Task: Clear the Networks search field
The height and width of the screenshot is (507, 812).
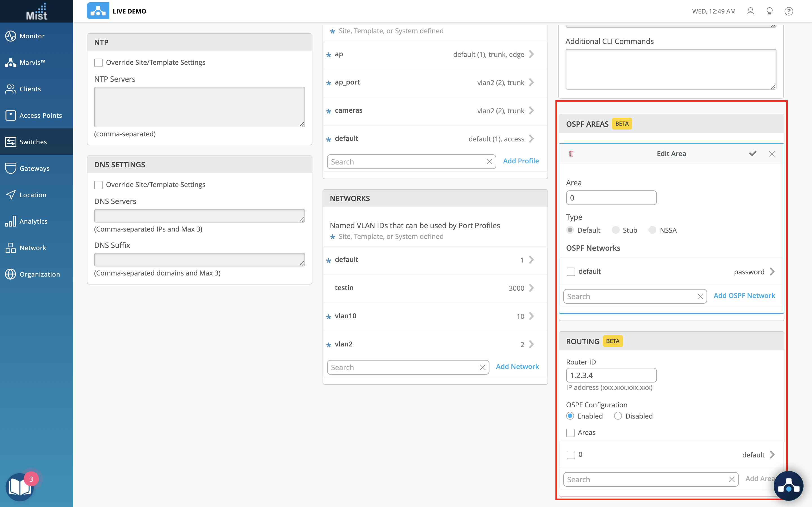Action: click(x=482, y=368)
